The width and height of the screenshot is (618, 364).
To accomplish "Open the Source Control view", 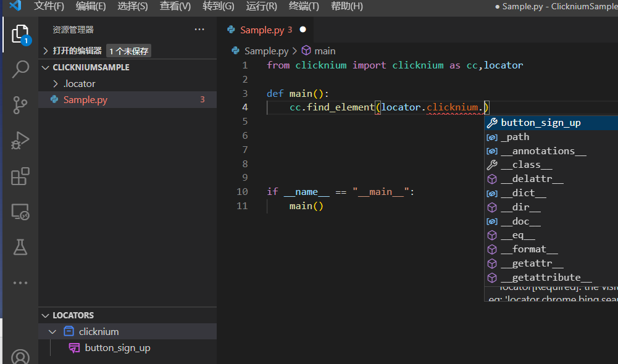I will (20, 105).
